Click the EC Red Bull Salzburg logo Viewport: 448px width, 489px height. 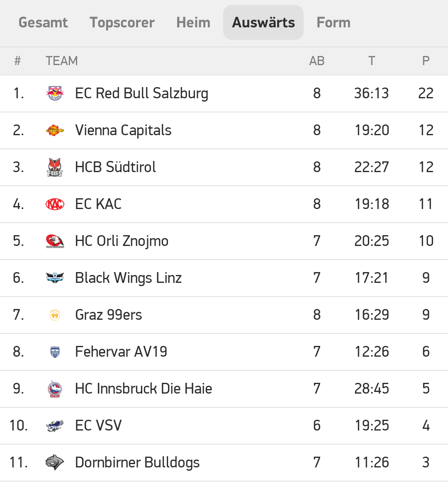(x=55, y=93)
